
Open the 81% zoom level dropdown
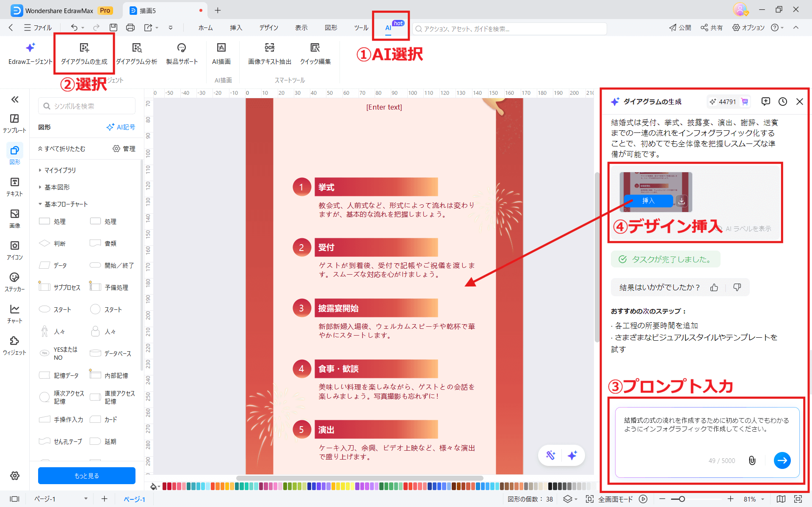pyautogui.click(x=753, y=499)
